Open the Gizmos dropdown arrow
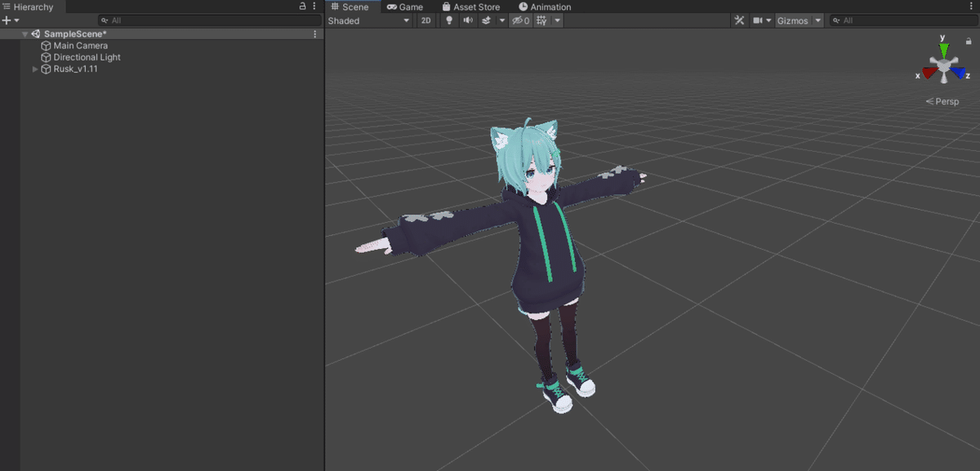This screenshot has height=471, width=980. click(x=818, y=20)
